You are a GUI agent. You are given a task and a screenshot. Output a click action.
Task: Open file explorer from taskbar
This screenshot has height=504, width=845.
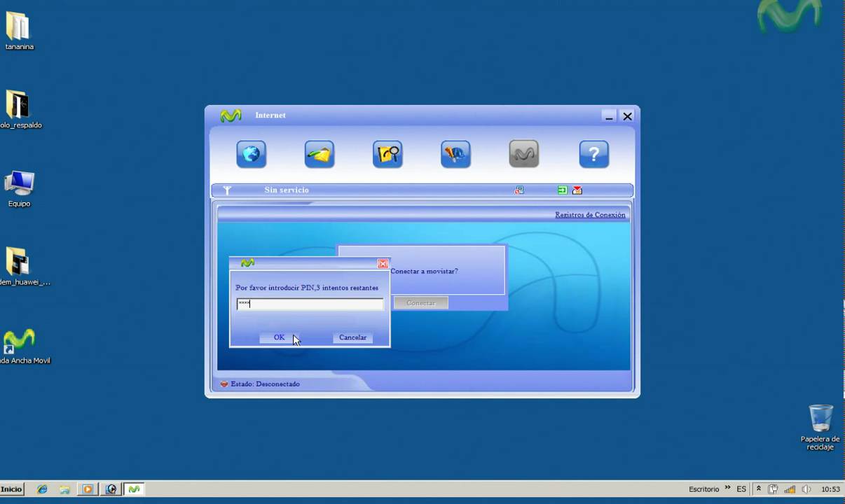point(64,489)
